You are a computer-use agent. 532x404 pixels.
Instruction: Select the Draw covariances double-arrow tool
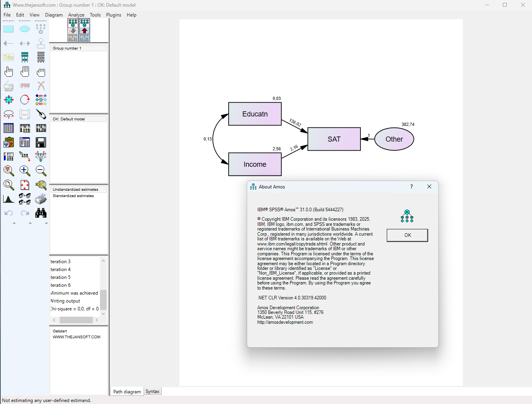point(25,43)
